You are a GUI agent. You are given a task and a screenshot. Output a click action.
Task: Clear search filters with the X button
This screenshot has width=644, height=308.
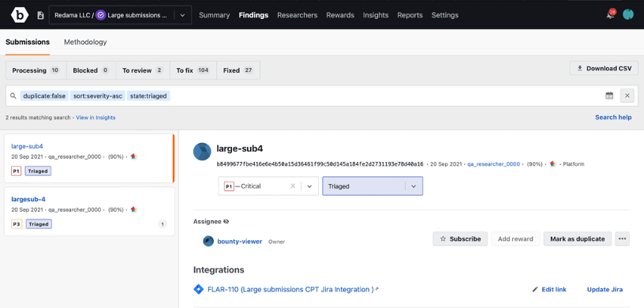pos(627,96)
